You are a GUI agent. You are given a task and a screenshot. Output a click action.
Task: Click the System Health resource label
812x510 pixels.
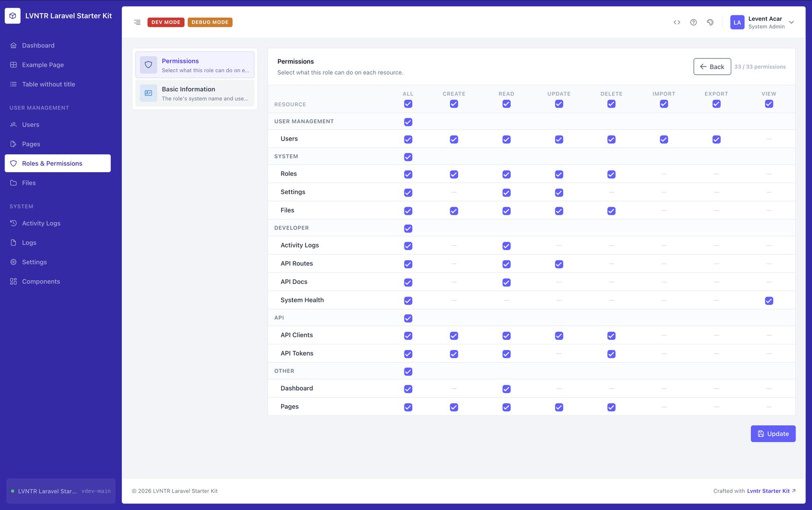302,300
